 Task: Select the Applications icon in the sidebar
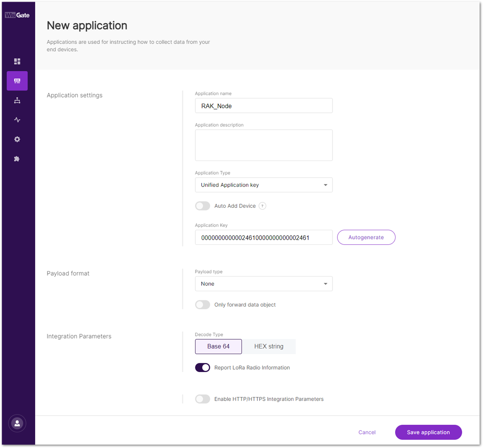tap(17, 80)
